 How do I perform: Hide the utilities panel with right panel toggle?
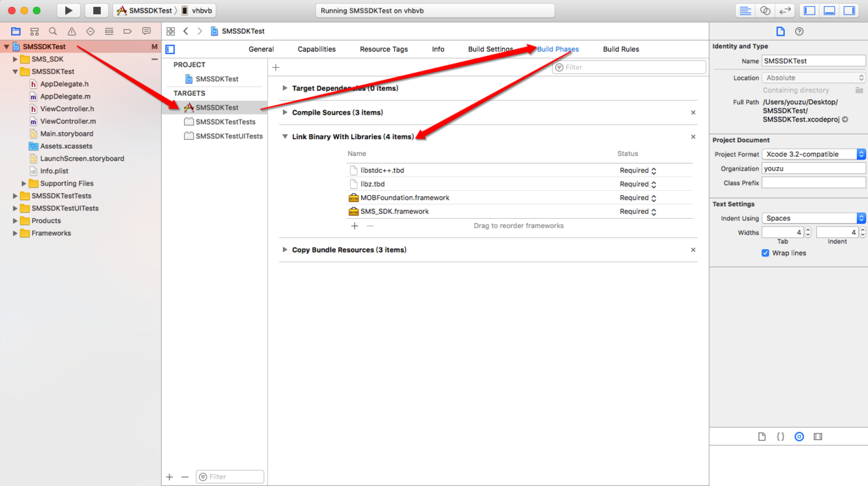coord(848,10)
